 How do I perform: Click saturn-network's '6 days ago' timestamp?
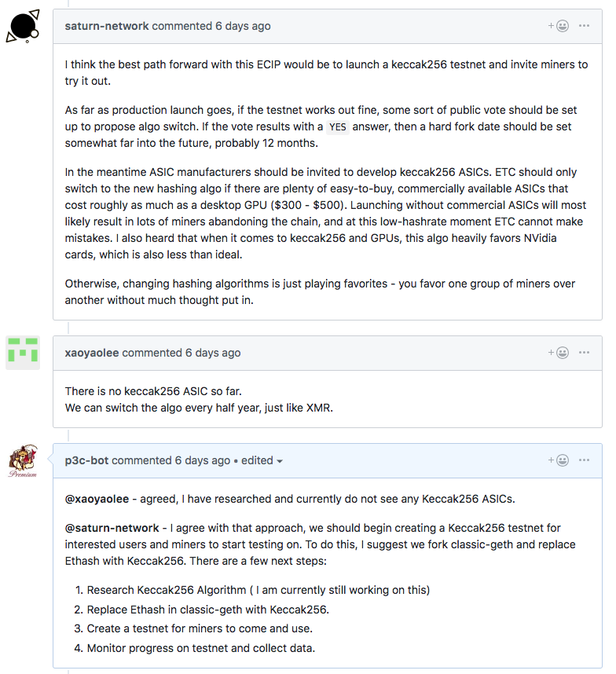point(243,26)
